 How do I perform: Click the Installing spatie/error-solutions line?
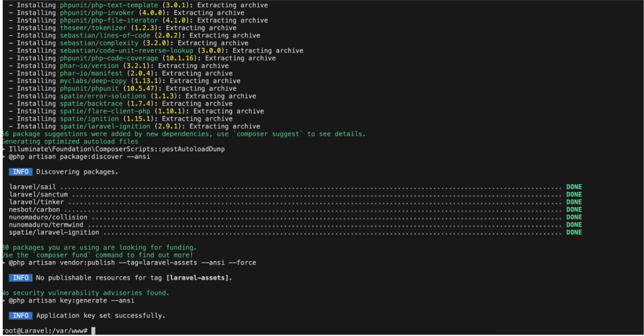132,96
